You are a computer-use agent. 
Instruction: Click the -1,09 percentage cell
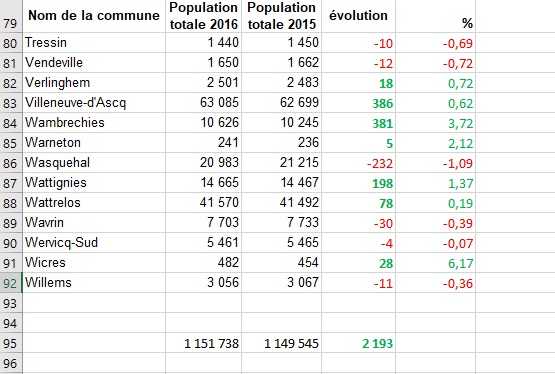pyautogui.click(x=435, y=163)
